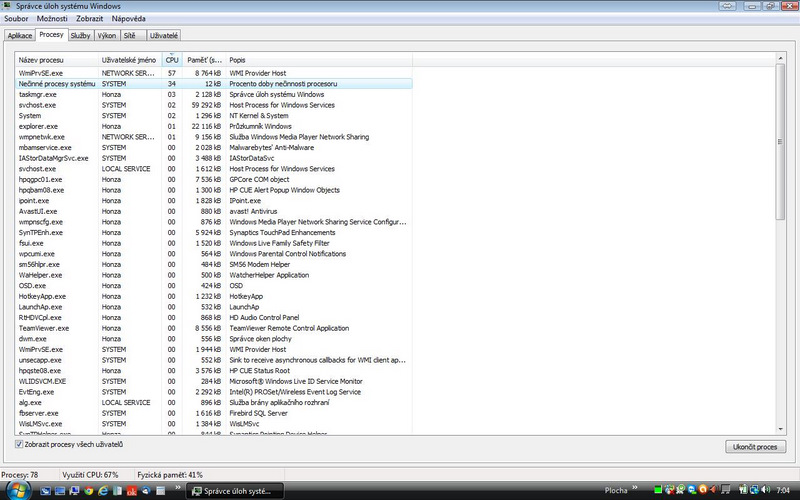Screen dimensions: 800x500
Task: Launch Google Chrome from quick launch
Action: point(89,491)
